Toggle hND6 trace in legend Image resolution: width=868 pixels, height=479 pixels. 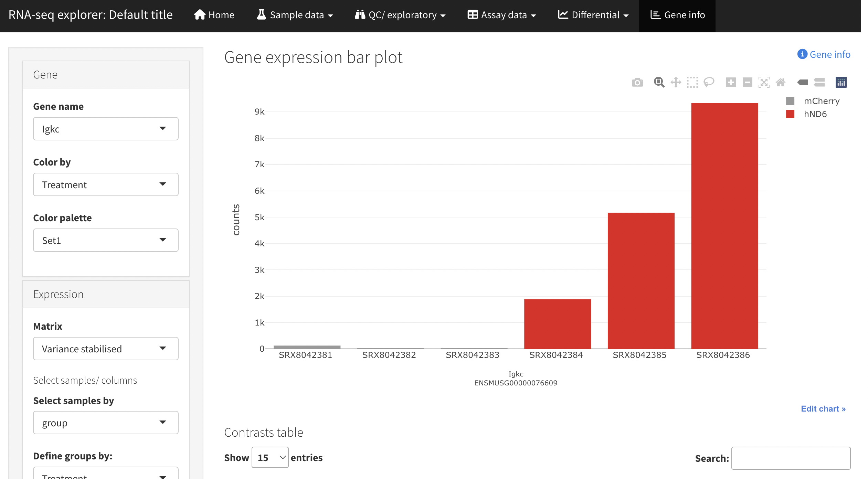[815, 114]
